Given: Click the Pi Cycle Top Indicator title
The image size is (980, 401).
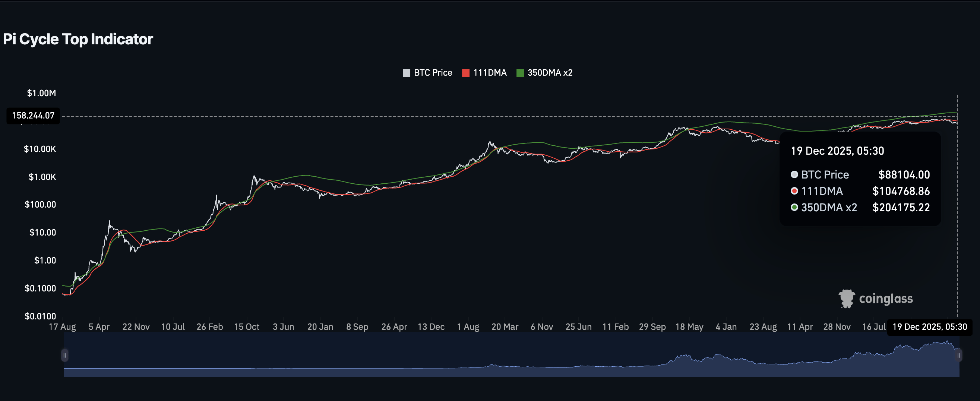Looking at the screenshot, I should click(x=78, y=39).
